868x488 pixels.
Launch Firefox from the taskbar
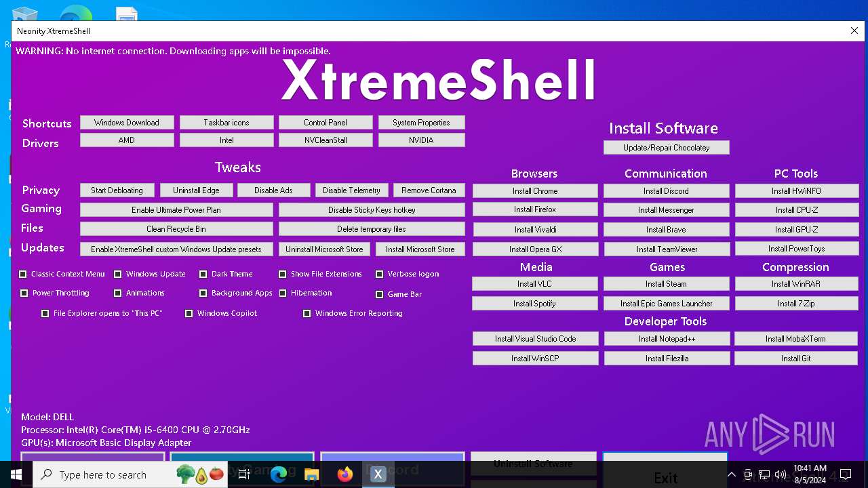[x=345, y=474]
